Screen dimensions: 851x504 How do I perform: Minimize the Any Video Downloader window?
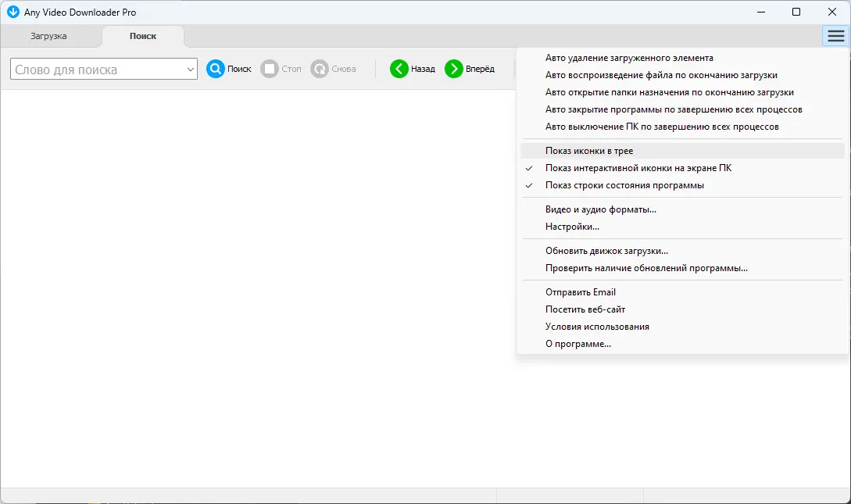tap(761, 12)
